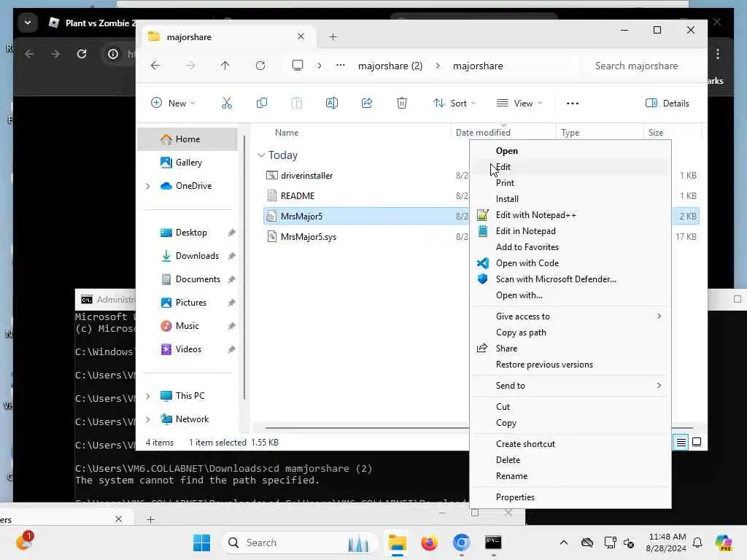The image size is (747, 560).
Task: Sort by Name column header
Action: click(x=286, y=133)
